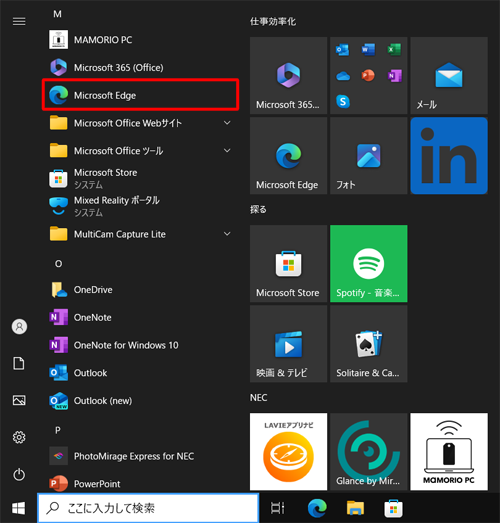Open PowerPoint icon in Office tile folder
Viewport: 500px width, 523px height.
[368, 76]
